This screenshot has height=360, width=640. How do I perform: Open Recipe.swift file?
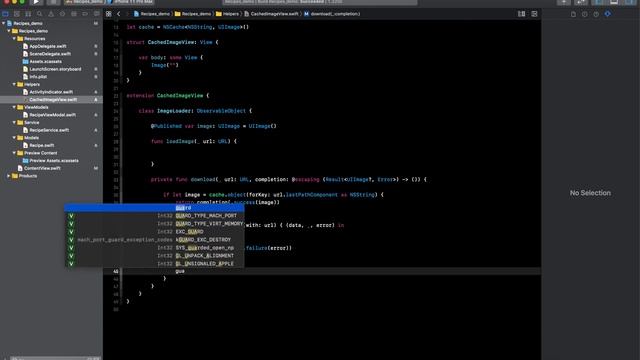tap(42, 145)
